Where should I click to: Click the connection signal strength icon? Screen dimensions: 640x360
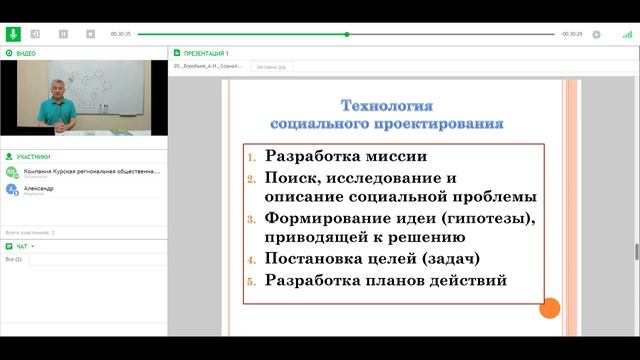[x=627, y=35]
